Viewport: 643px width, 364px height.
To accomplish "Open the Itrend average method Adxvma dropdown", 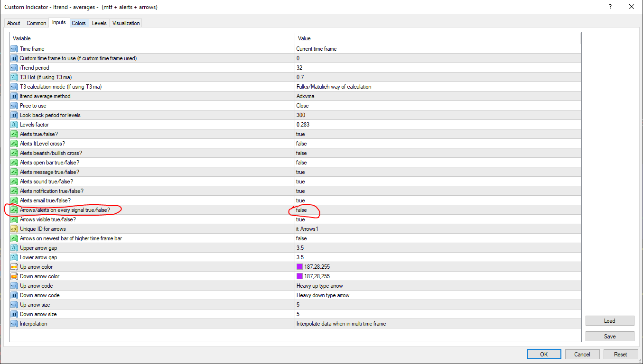I will pos(306,96).
